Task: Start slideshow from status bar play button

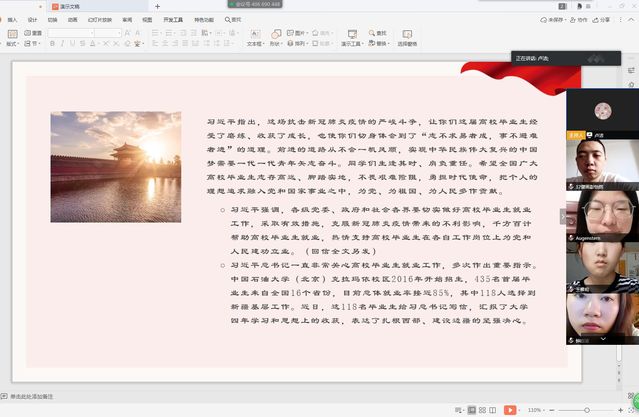Action: 510,410
